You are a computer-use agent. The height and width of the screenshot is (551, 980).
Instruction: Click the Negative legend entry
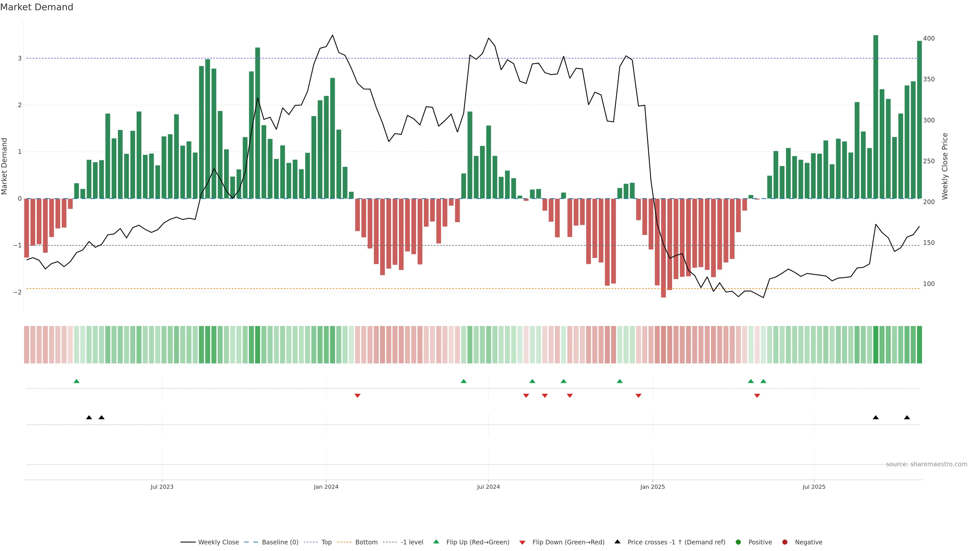tap(808, 542)
